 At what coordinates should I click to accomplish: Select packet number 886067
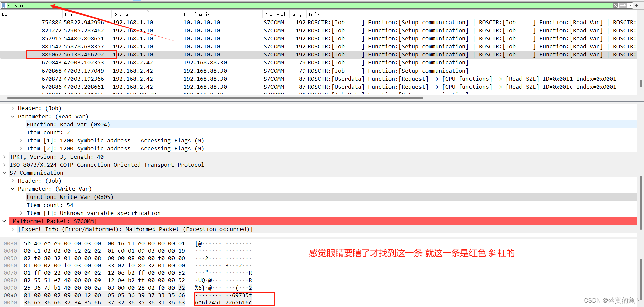coord(319,54)
